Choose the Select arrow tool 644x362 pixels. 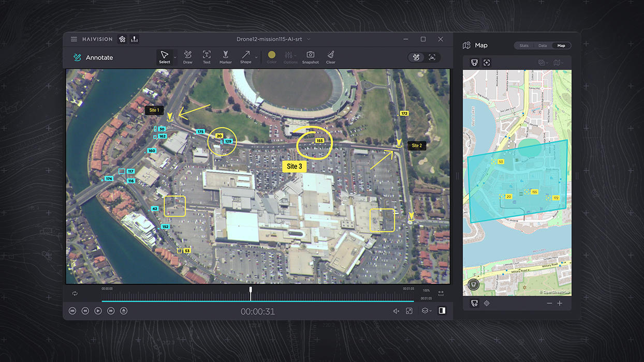[164, 57]
